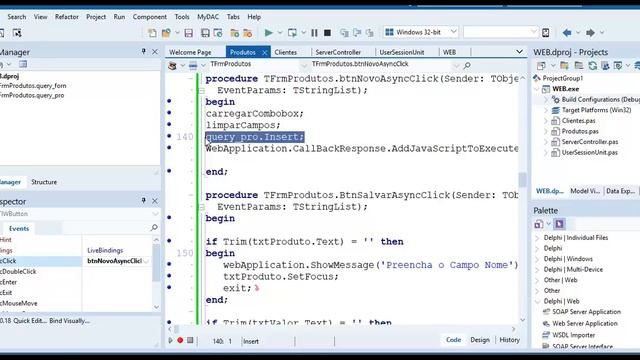Switch to the Design view tab
Viewport: 640px width, 360px height.
pos(480,340)
